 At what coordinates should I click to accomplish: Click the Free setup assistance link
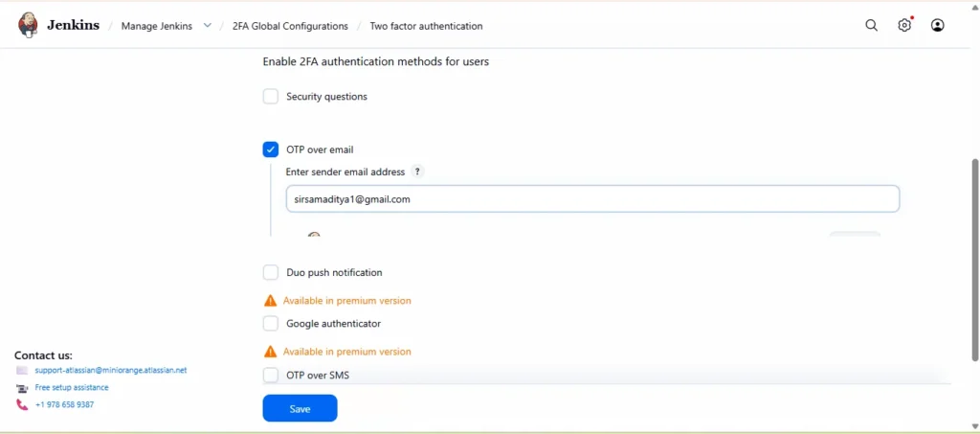coord(72,388)
